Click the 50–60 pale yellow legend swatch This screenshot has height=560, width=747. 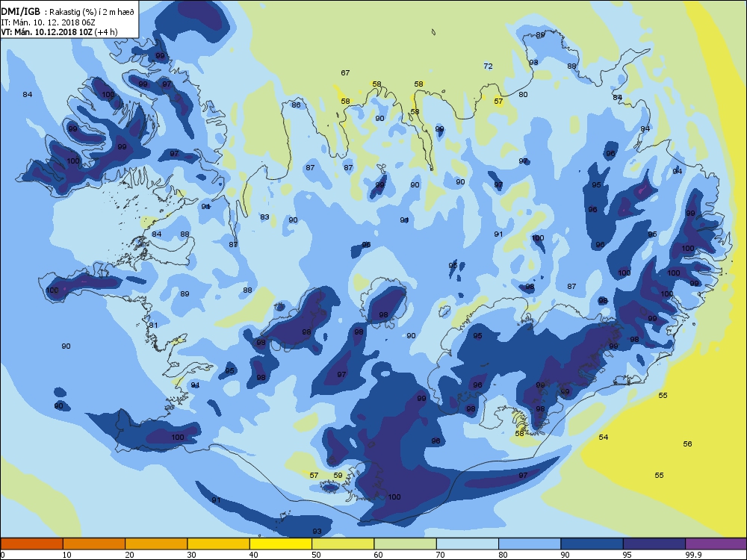click(343, 544)
